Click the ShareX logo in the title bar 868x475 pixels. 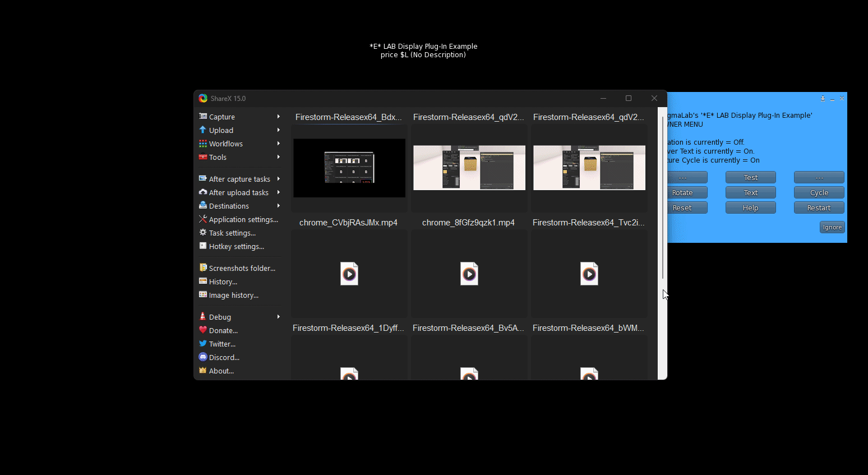coord(203,98)
